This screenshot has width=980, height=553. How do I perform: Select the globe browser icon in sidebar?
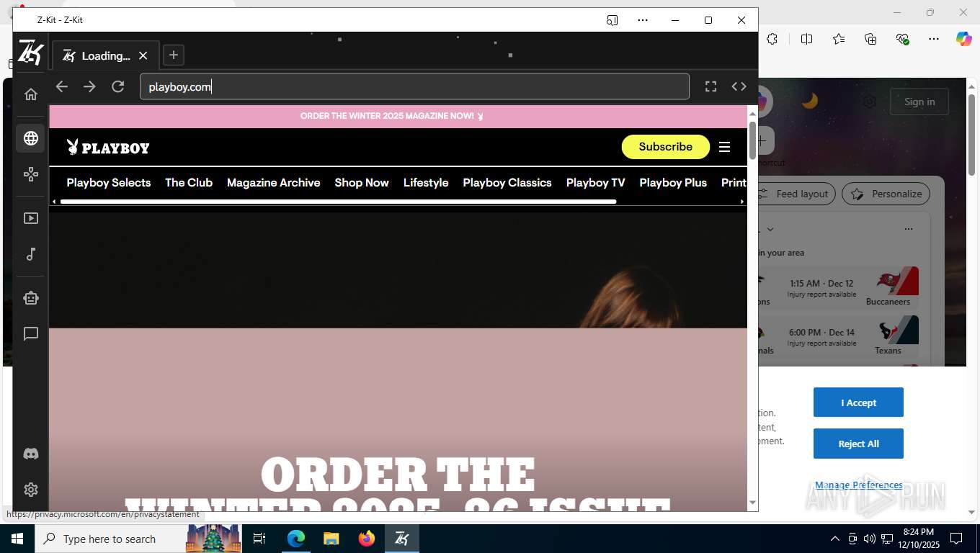(30, 138)
